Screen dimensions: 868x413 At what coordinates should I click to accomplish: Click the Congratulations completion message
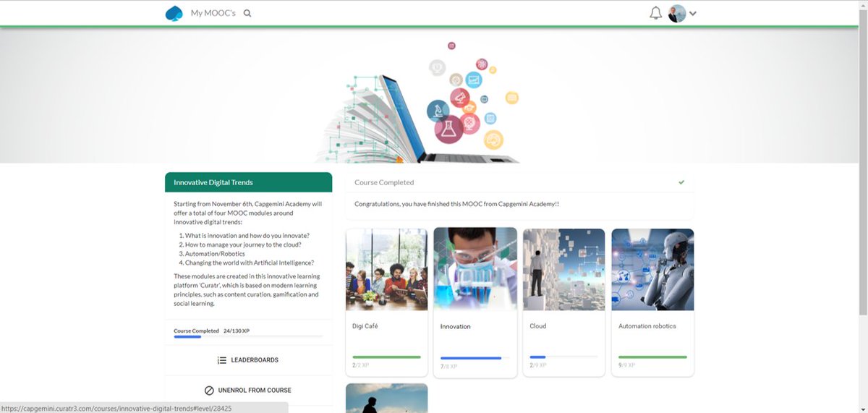[456, 204]
